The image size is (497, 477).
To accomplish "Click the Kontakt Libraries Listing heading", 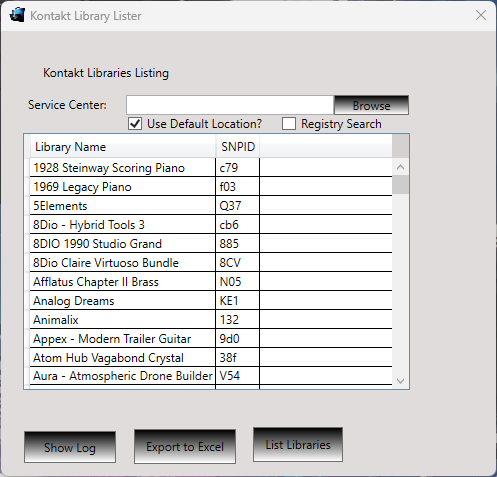I will [x=106, y=73].
